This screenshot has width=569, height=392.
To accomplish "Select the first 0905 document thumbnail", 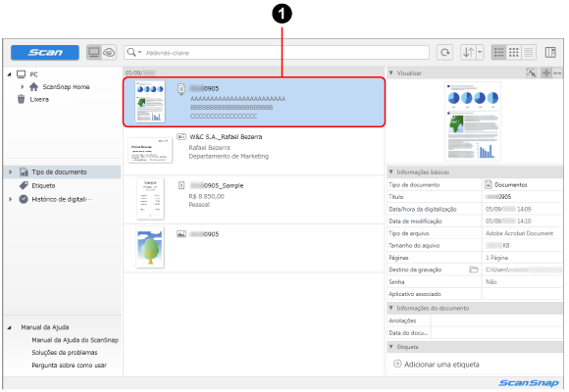I will [150, 102].
